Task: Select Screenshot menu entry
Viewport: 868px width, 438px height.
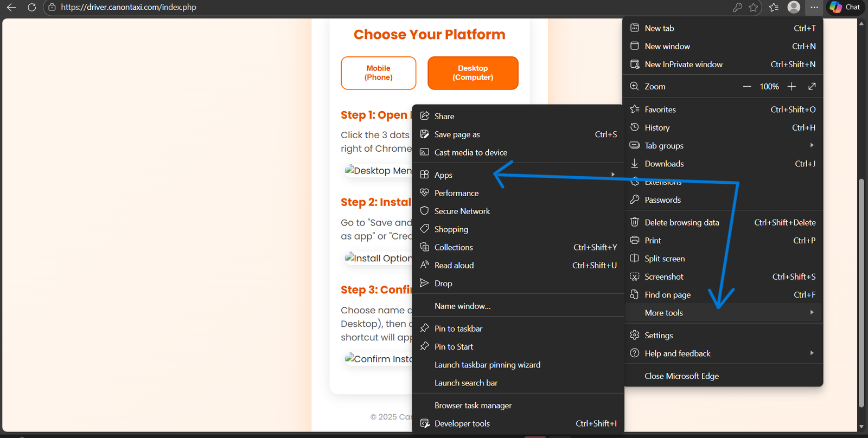Action: coord(723,276)
